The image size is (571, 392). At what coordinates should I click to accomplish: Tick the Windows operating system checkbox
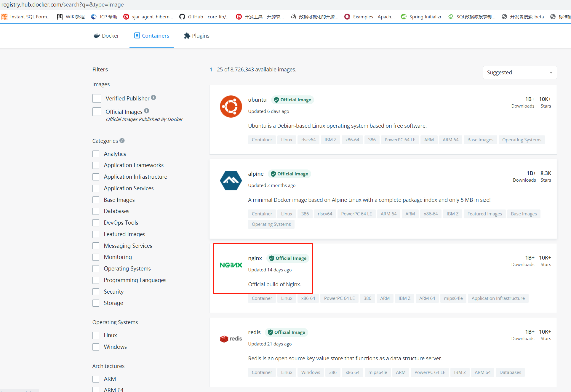click(x=96, y=347)
